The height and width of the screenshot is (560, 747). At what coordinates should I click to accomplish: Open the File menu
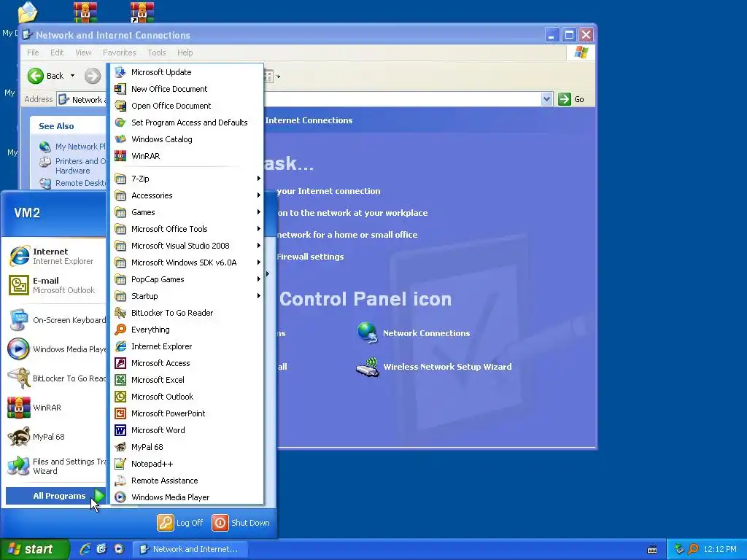pos(33,52)
